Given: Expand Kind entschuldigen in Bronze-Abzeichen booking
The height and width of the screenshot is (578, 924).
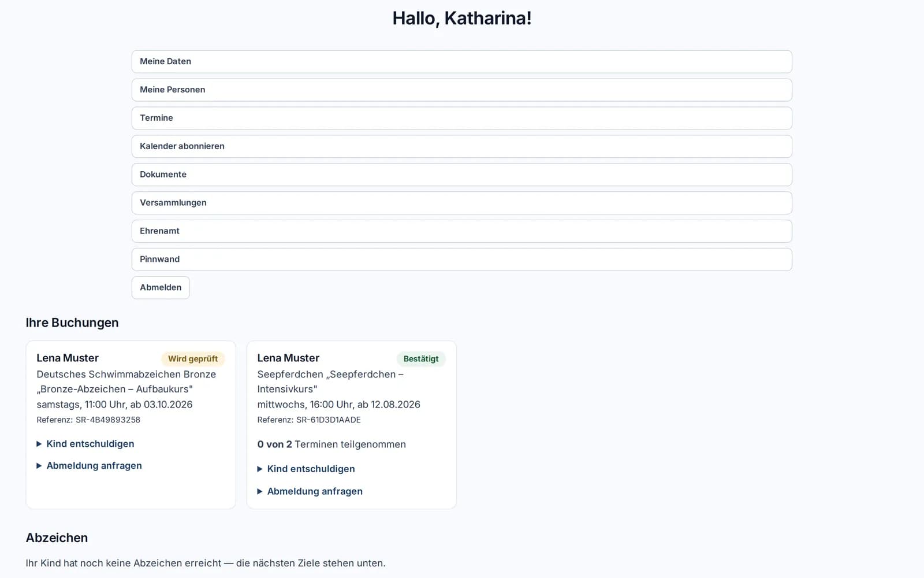Looking at the screenshot, I should (x=85, y=444).
